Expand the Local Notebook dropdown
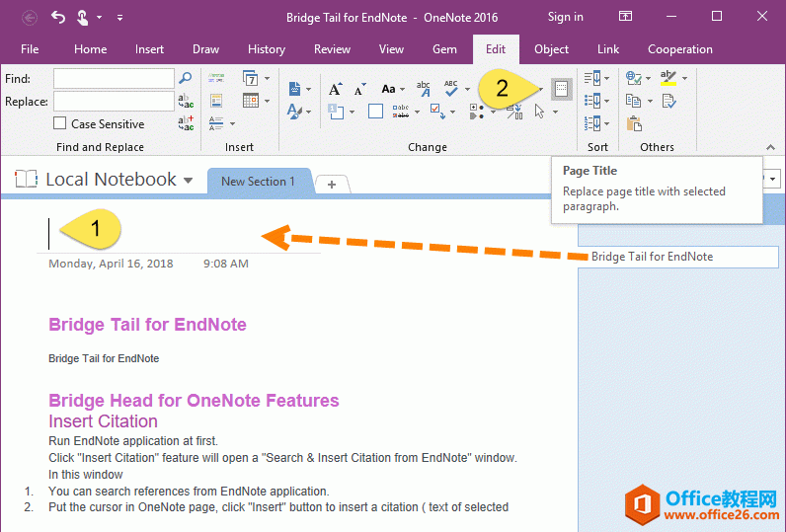786x532 pixels. click(188, 181)
